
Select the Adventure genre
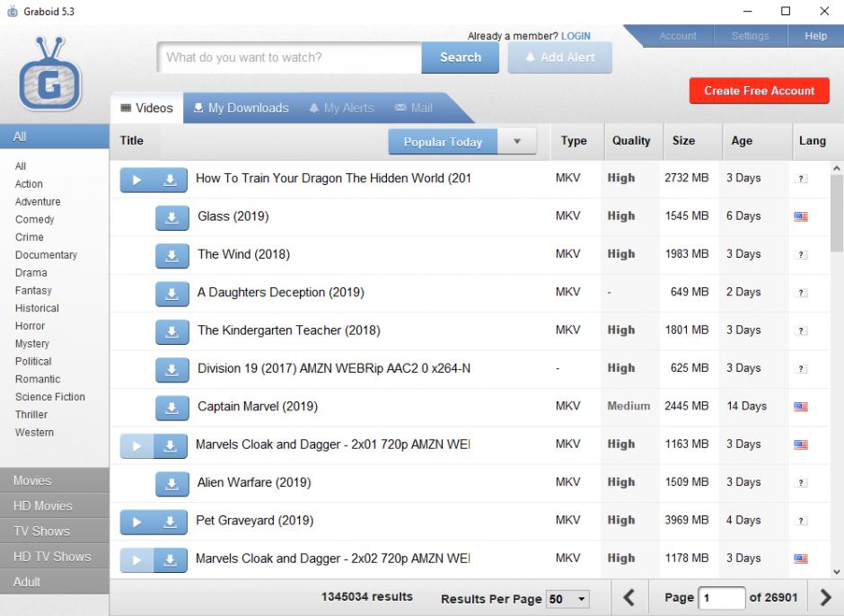[x=38, y=202]
